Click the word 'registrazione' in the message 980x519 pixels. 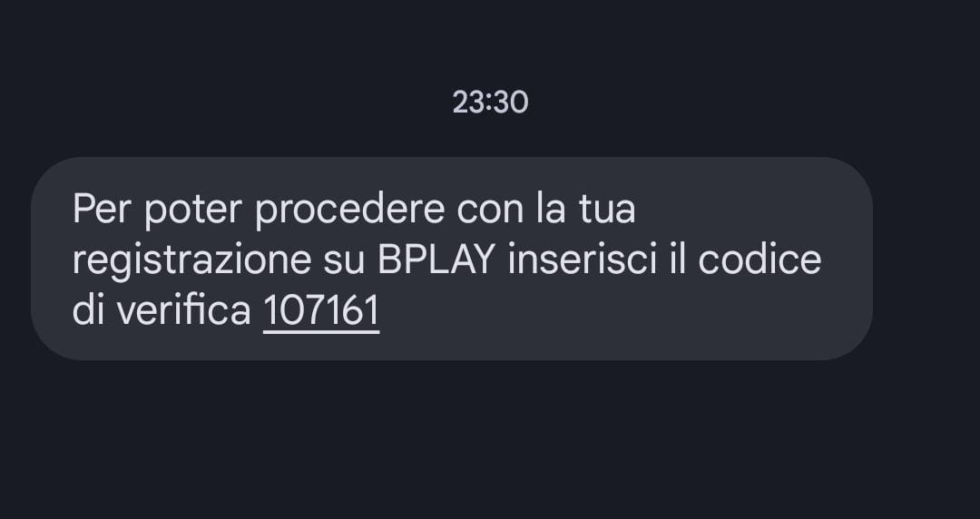click(191, 261)
